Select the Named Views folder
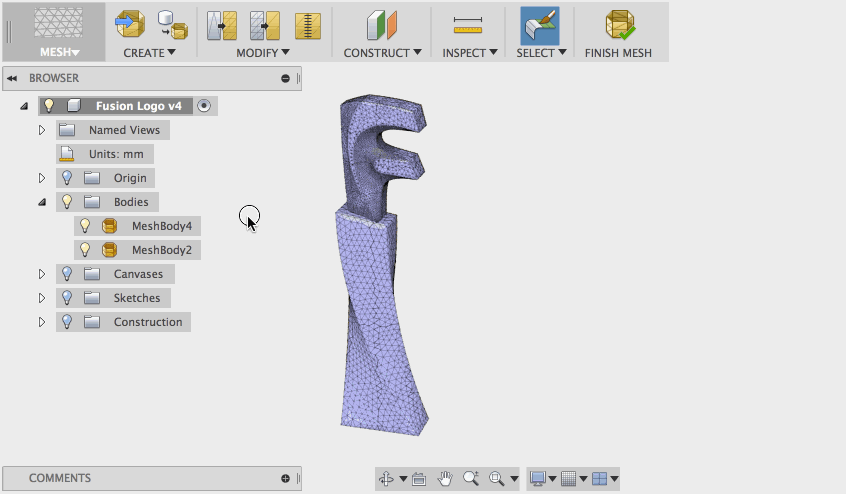The width and height of the screenshot is (846, 494). point(124,130)
